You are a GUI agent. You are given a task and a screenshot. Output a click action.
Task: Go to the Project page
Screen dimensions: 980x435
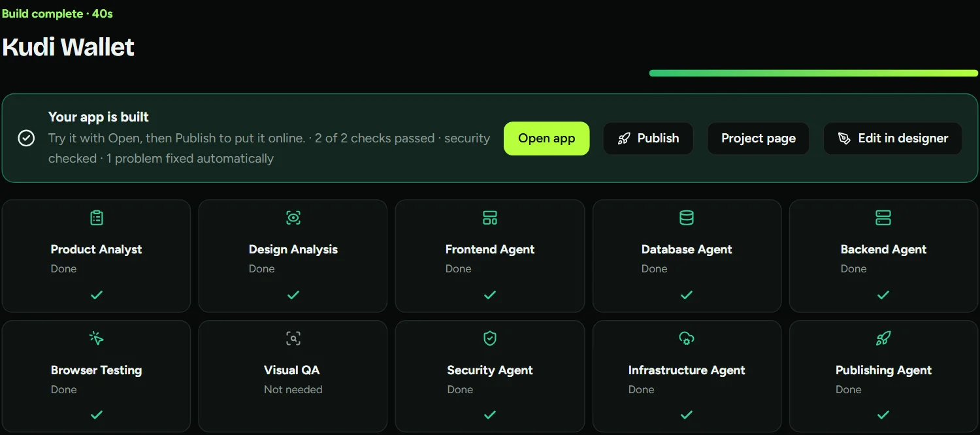759,138
